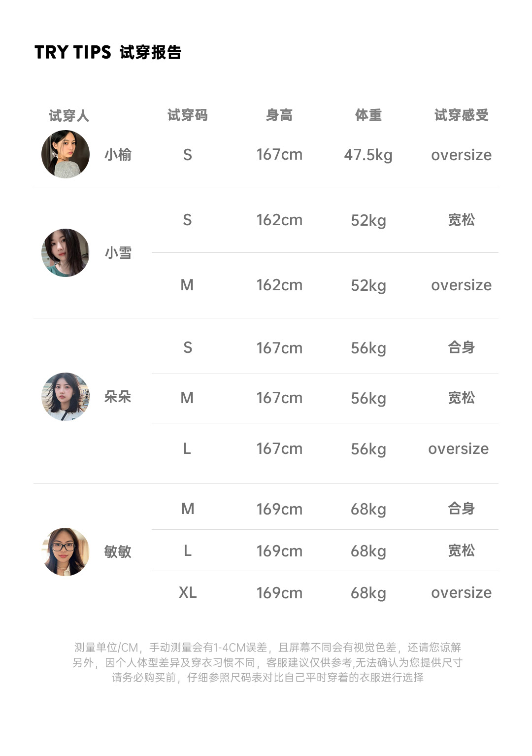Viewport: 532px width, 756px height.
Task: Select the 试穿码 column header
Action: (x=187, y=115)
